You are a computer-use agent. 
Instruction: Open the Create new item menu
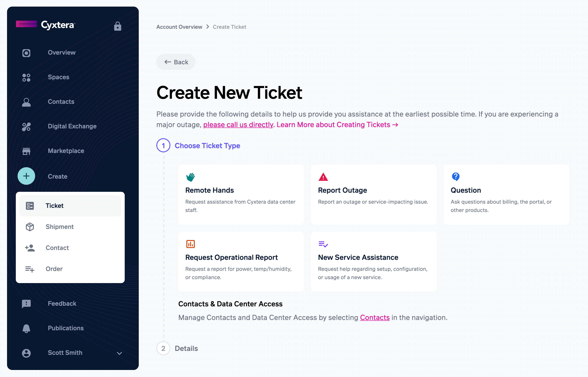[26, 176]
